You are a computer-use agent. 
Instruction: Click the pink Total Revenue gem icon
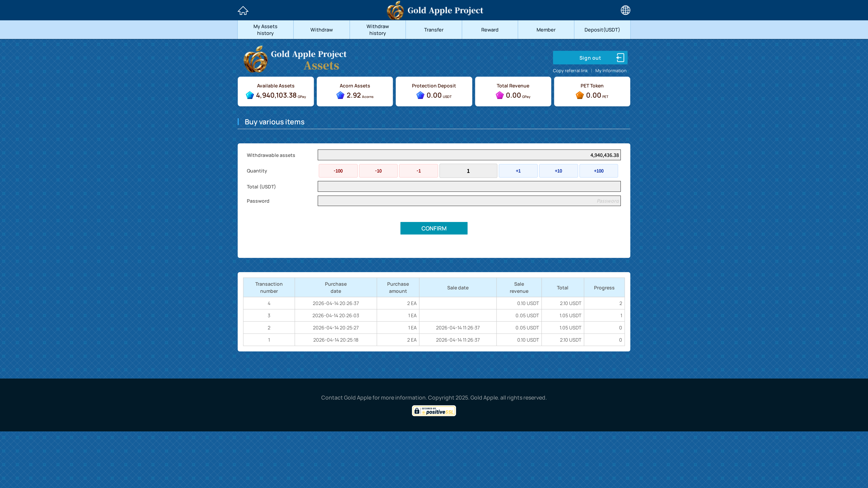coord(500,95)
